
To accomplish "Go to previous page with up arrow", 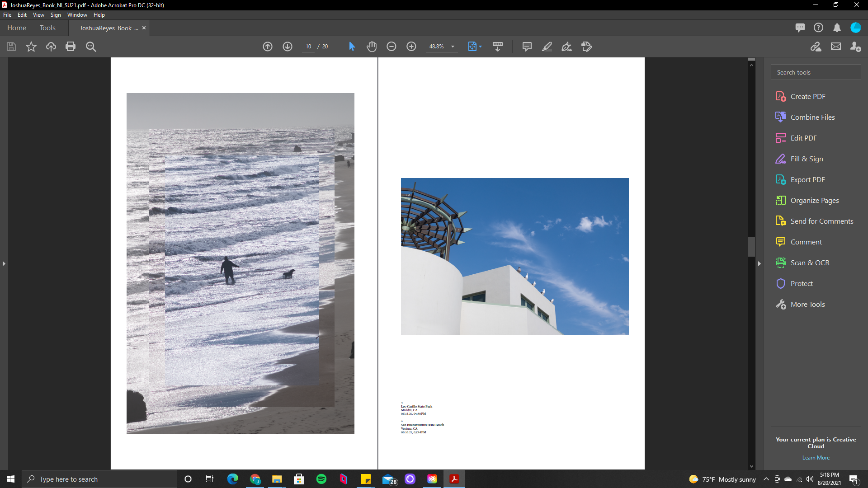I will tap(268, 47).
